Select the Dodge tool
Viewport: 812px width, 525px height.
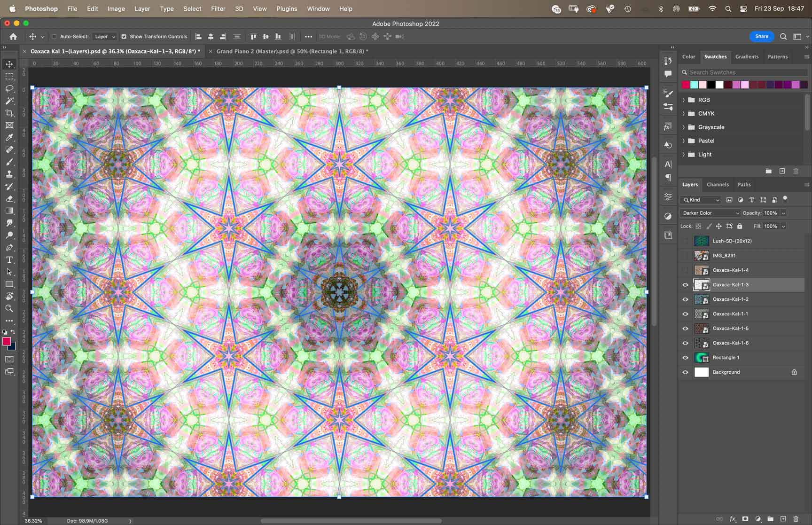(9, 235)
